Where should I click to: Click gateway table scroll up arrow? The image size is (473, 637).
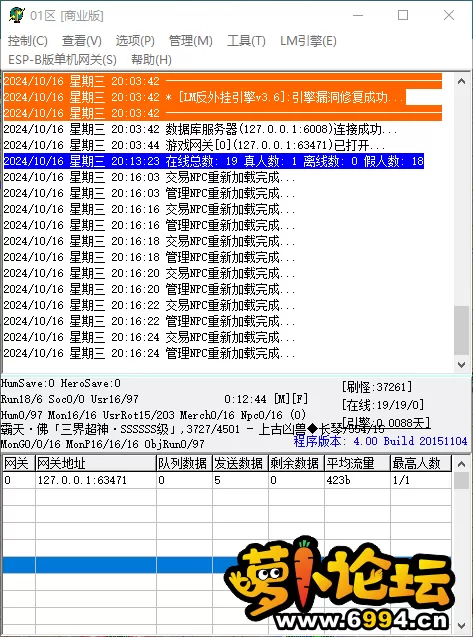[461, 464]
